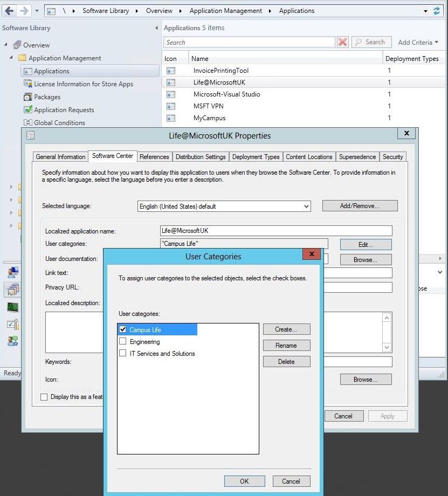Viewport: 448px width, 496px height.
Task: Expand the breadcrumb arrow after Software Library
Action: [x=137, y=11]
